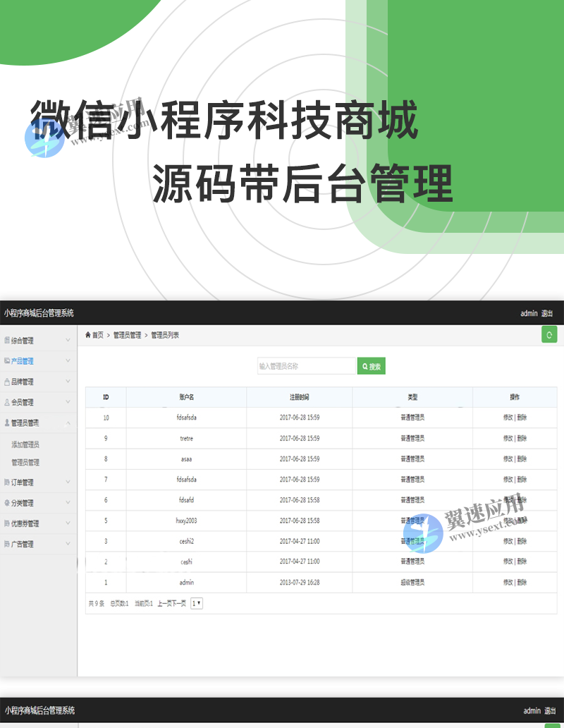Click 退出 to log out

point(548,313)
